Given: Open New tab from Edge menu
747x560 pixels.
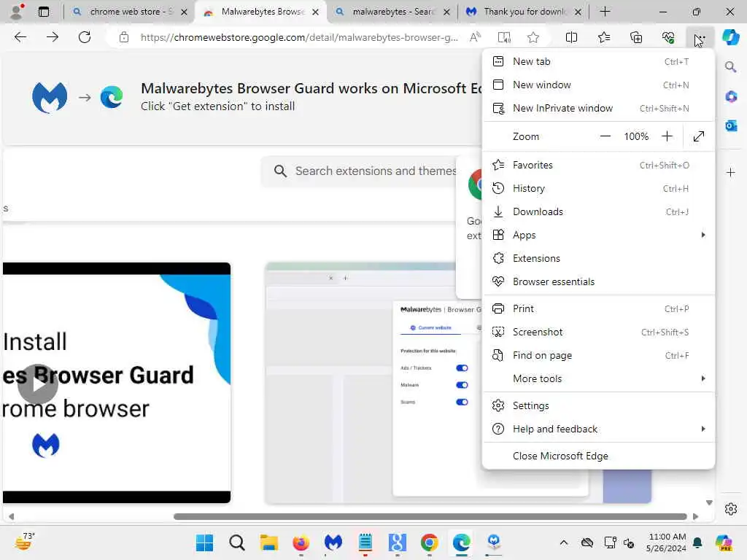Looking at the screenshot, I should (598, 61).
